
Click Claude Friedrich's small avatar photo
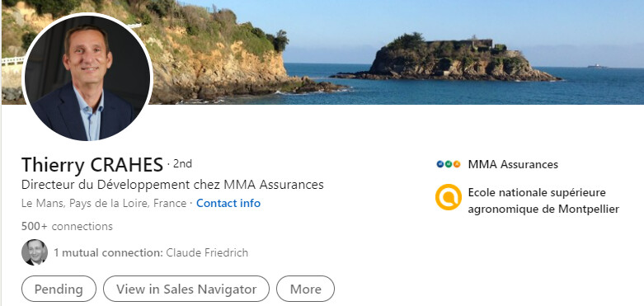tap(35, 252)
